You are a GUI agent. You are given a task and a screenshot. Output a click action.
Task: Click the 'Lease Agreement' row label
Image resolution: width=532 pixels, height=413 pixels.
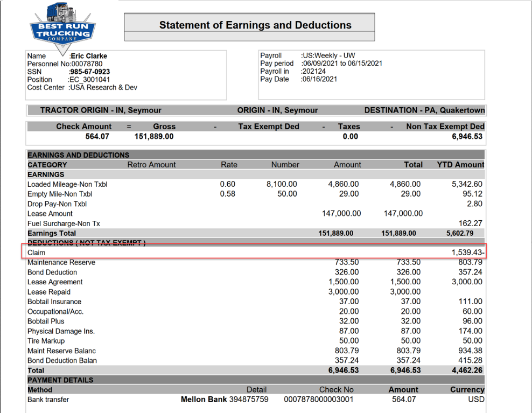pyautogui.click(x=55, y=282)
